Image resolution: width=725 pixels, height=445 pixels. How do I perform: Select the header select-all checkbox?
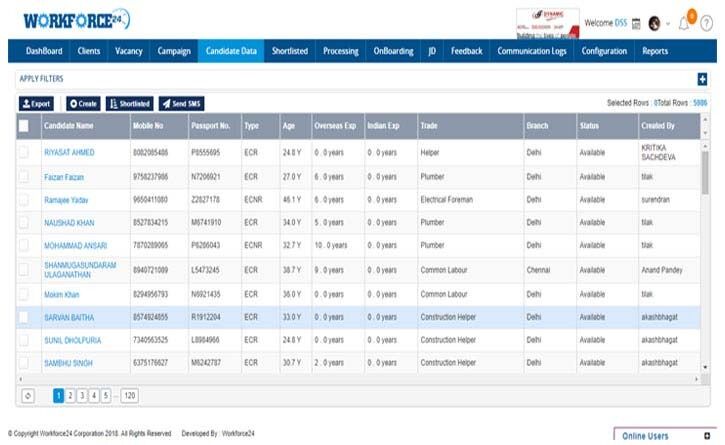click(24, 126)
